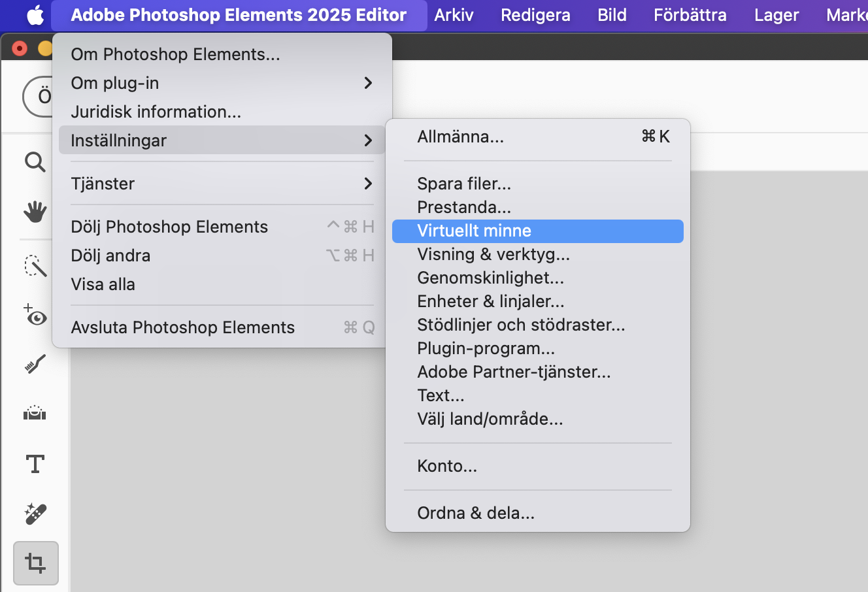The width and height of the screenshot is (868, 592).
Task: Expand the Tjänster submenu
Action: 222,184
